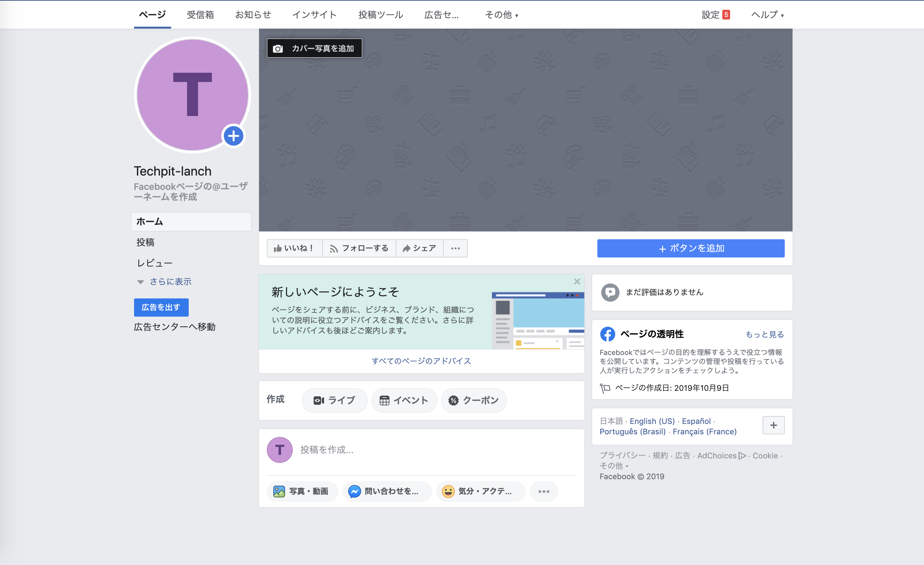The height and width of the screenshot is (565, 924).
Task: Switch language to English (US)
Action: pyautogui.click(x=652, y=421)
